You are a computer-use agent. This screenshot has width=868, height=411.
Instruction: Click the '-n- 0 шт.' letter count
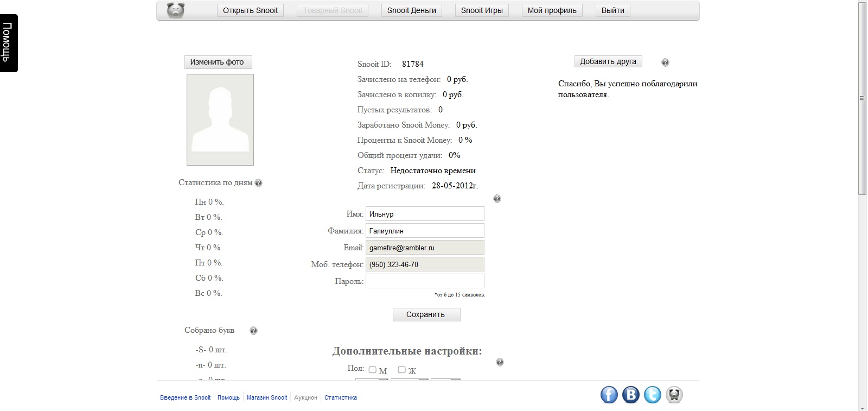point(210,365)
